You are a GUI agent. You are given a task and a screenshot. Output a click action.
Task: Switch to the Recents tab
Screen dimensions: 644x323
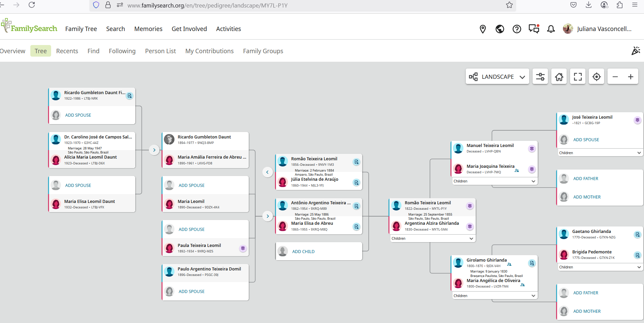coord(67,51)
